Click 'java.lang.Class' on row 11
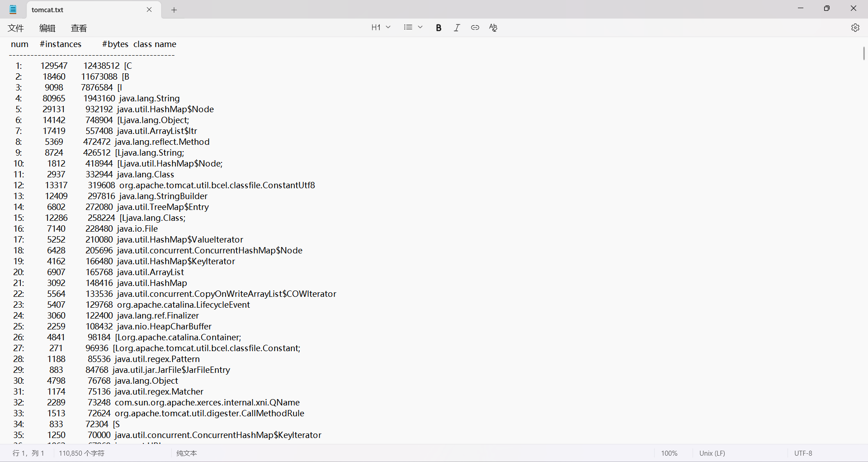This screenshot has height=462, width=868. coord(145,174)
